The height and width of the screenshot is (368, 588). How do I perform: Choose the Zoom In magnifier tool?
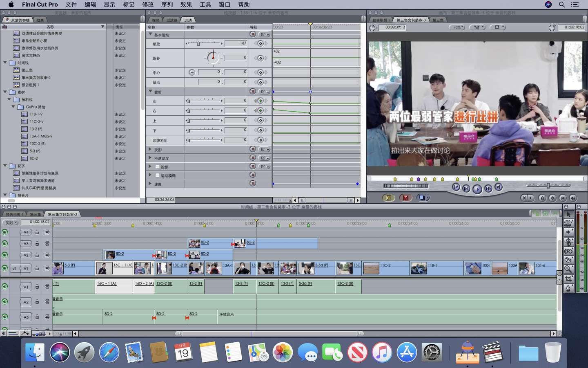pyautogui.click(x=568, y=269)
